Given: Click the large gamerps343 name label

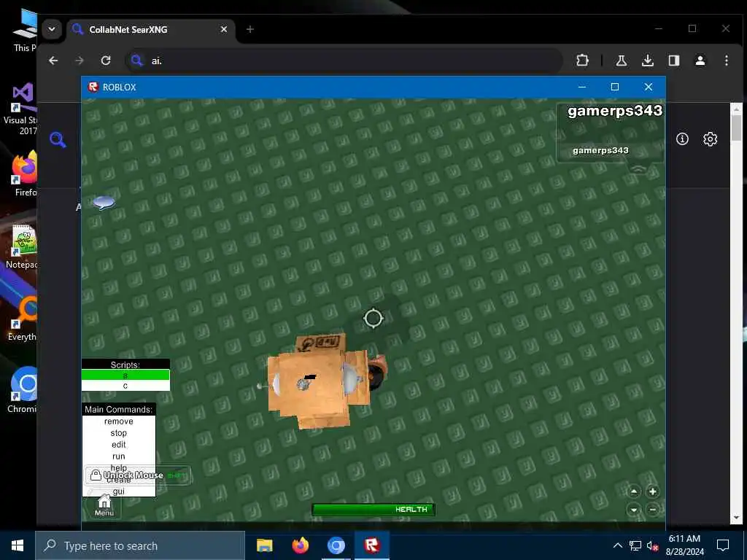Looking at the screenshot, I should [614, 111].
